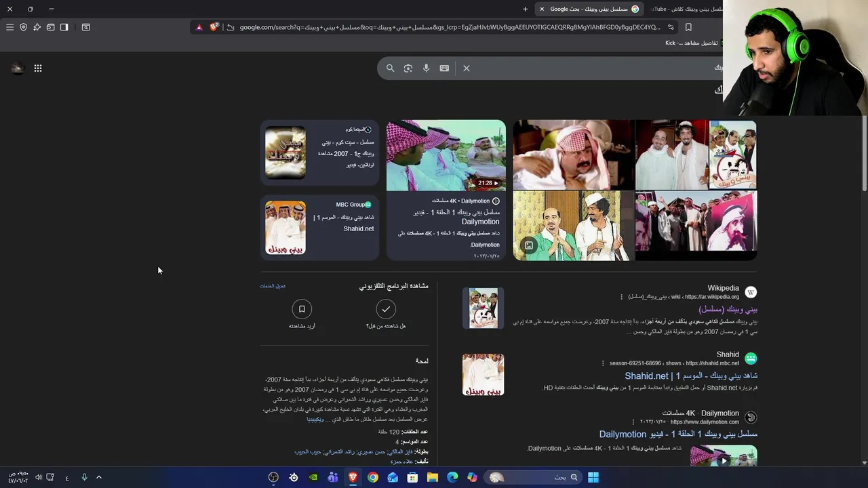This screenshot has height=488, width=868.
Task: Show hidden system tray icons chevron
Action: point(98,477)
